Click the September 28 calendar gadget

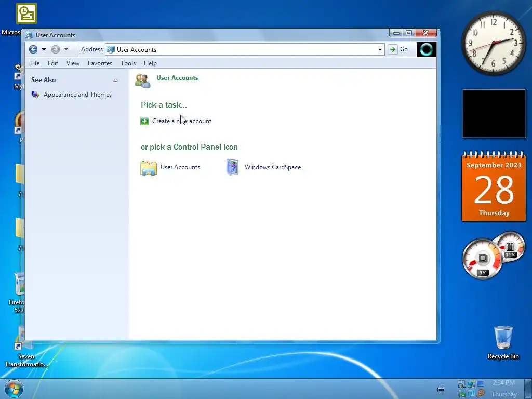(494, 187)
